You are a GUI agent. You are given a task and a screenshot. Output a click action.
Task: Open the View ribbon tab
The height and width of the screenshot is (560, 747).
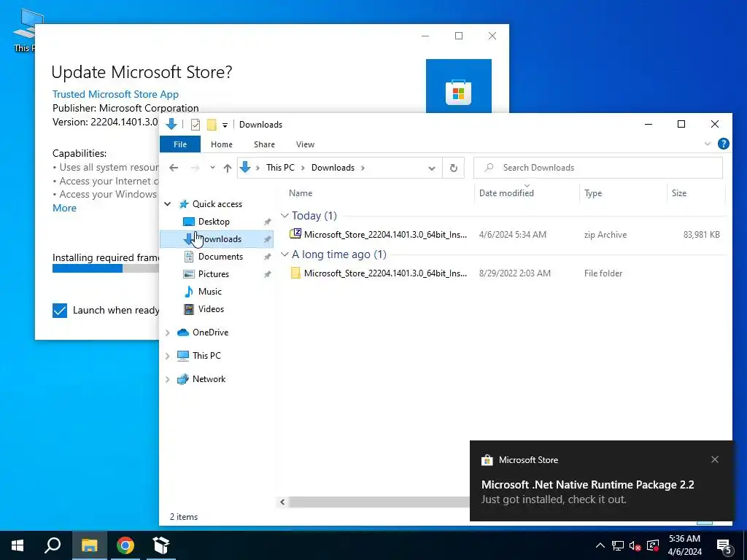click(x=305, y=144)
